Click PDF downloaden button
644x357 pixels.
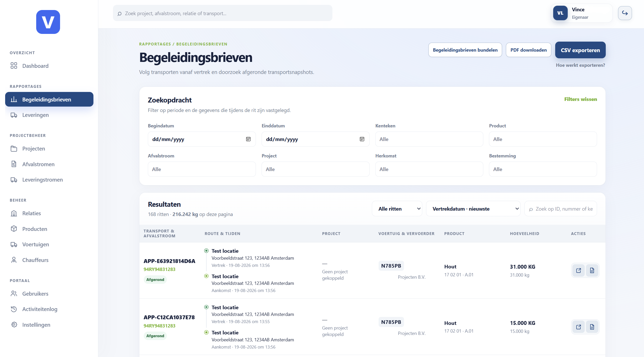tap(528, 50)
